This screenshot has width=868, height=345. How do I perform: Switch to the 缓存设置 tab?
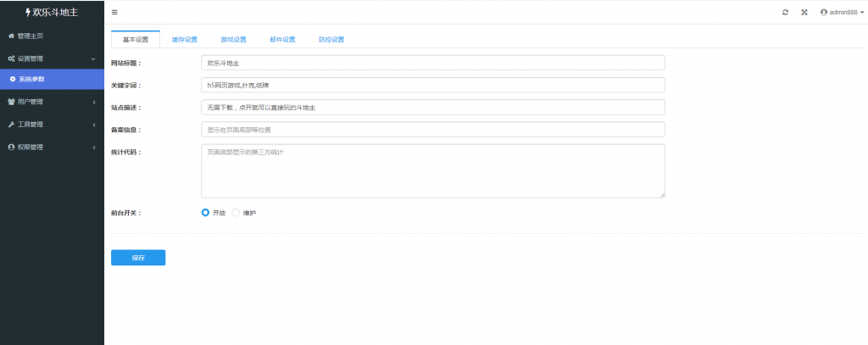point(184,40)
